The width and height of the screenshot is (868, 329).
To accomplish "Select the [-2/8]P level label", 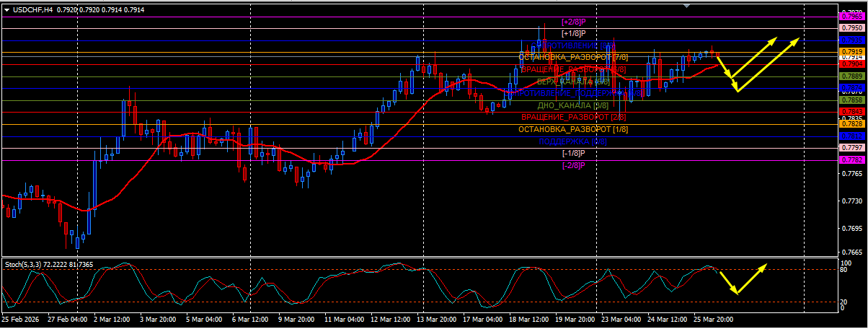I will click(573, 165).
